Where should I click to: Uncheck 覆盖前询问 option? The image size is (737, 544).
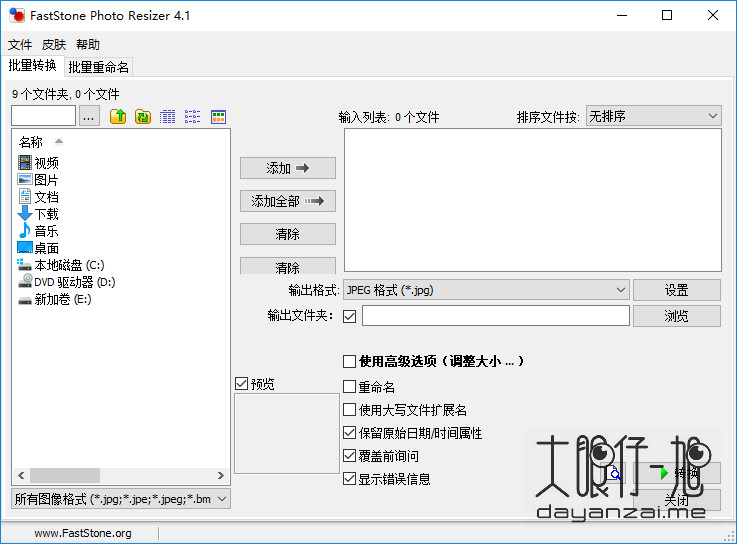click(x=349, y=456)
